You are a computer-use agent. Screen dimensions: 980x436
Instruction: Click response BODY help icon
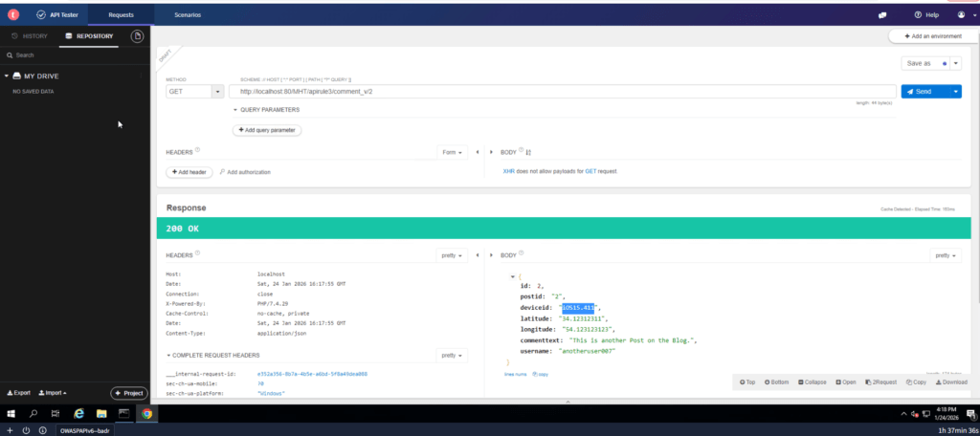tap(522, 253)
